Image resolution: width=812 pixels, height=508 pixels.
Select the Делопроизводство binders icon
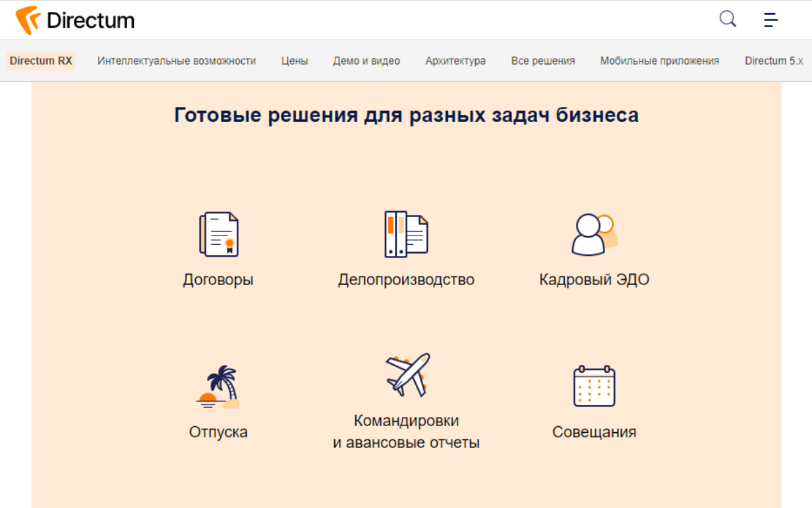[x=406, y=233]
